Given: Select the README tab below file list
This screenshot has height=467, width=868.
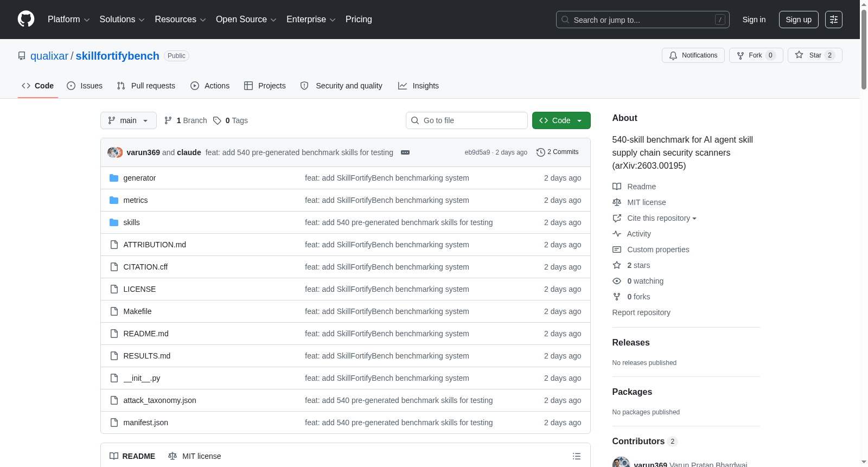Looking at the screenshot, I should [132, 456].
